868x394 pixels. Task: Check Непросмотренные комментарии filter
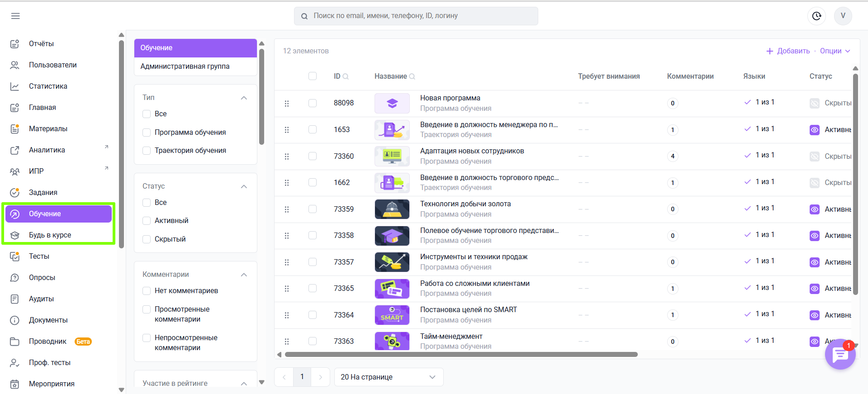[x=147, y=338]
